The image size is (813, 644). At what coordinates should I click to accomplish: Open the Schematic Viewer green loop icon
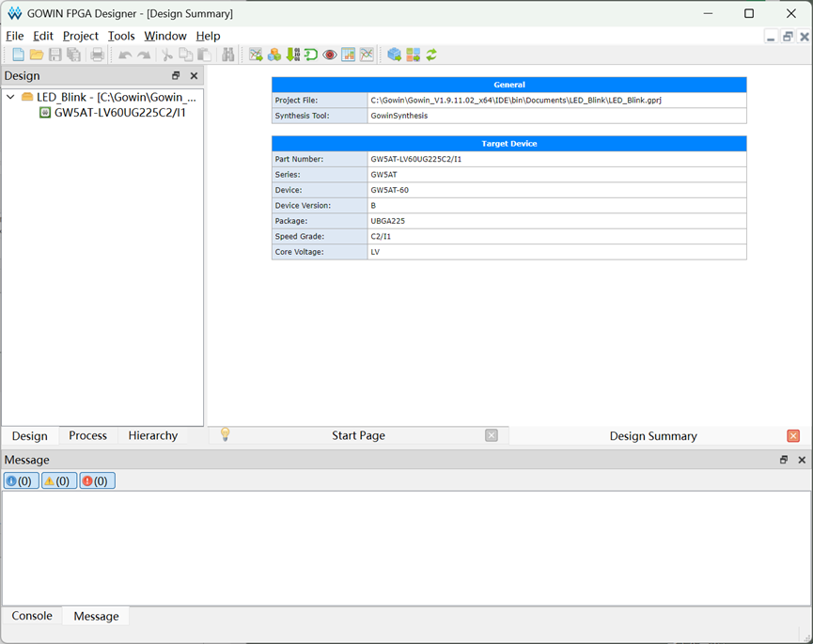click(311, 55)
